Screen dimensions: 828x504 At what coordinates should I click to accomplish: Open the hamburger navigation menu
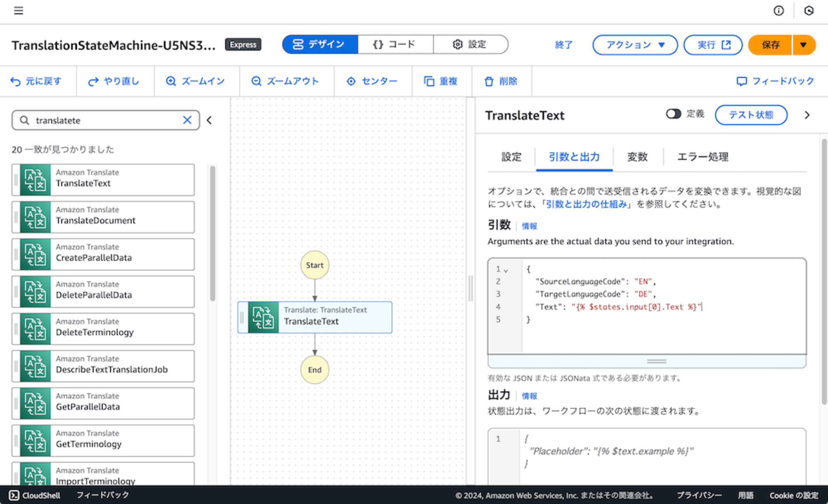click(19, 11)
